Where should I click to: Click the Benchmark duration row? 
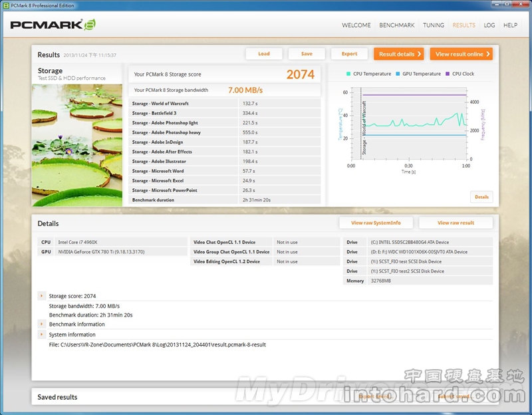pos(225,200)
